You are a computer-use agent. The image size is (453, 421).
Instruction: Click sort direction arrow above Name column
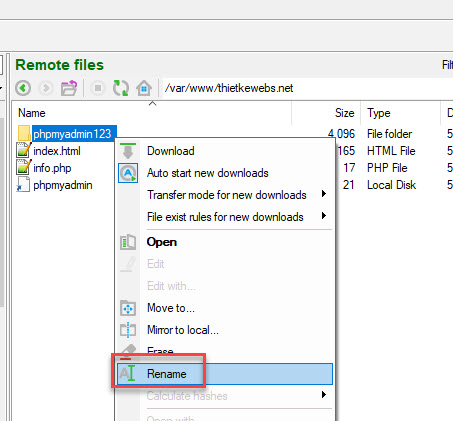152,104
